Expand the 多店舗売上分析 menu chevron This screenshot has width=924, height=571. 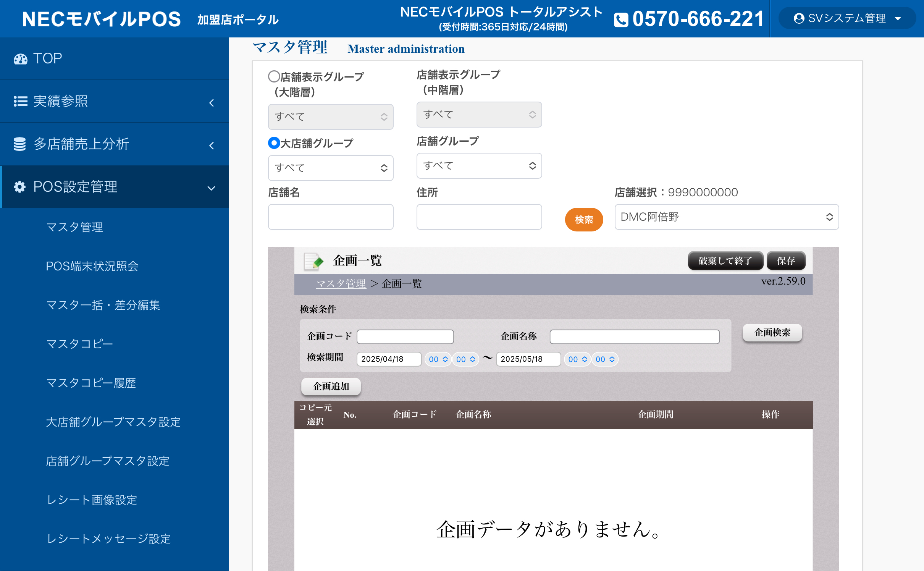pyautogui.click(x=212, y=145)
